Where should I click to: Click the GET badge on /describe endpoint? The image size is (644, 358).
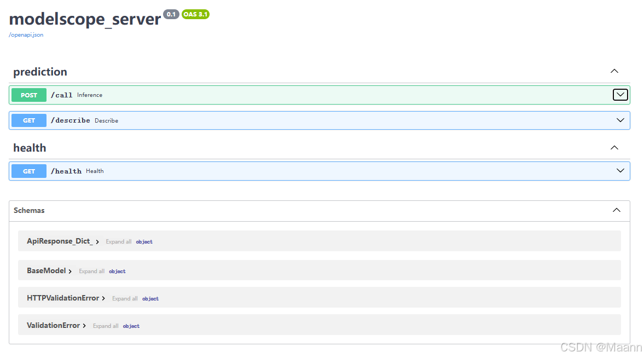click(28, 120)
